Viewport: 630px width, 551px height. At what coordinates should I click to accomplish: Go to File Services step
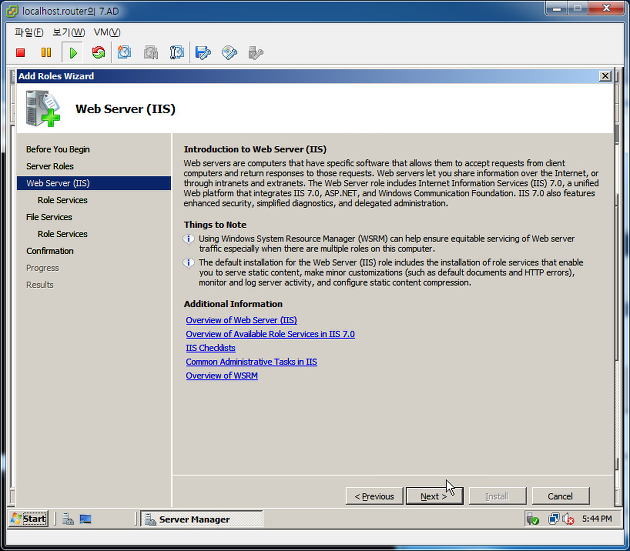[x=49, y=217]
